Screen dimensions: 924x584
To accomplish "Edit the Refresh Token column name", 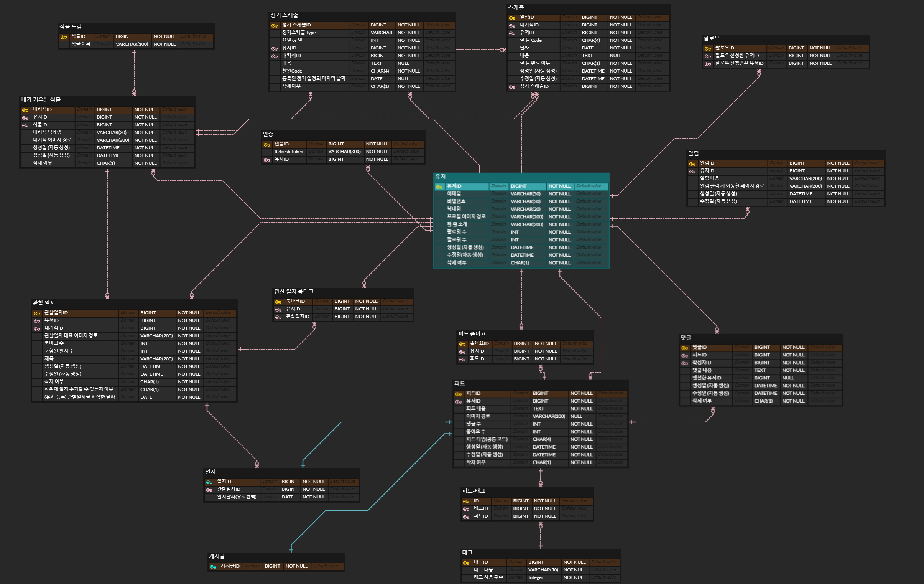I will click(x=289, y=152).
